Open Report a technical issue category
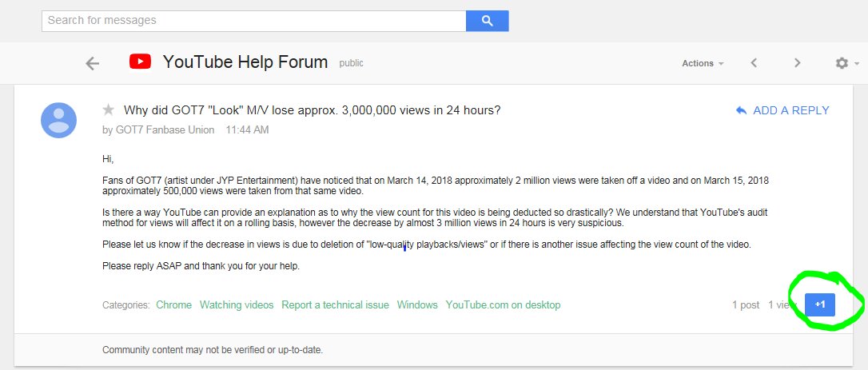This screenshot has height=370, width=868. (336, 305)
